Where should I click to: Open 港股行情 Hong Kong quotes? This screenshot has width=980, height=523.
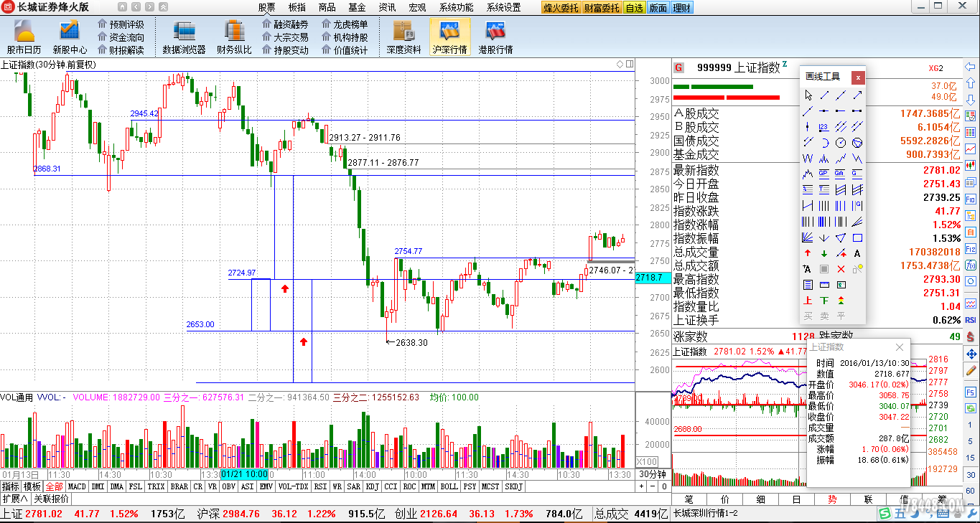(495, 37)
